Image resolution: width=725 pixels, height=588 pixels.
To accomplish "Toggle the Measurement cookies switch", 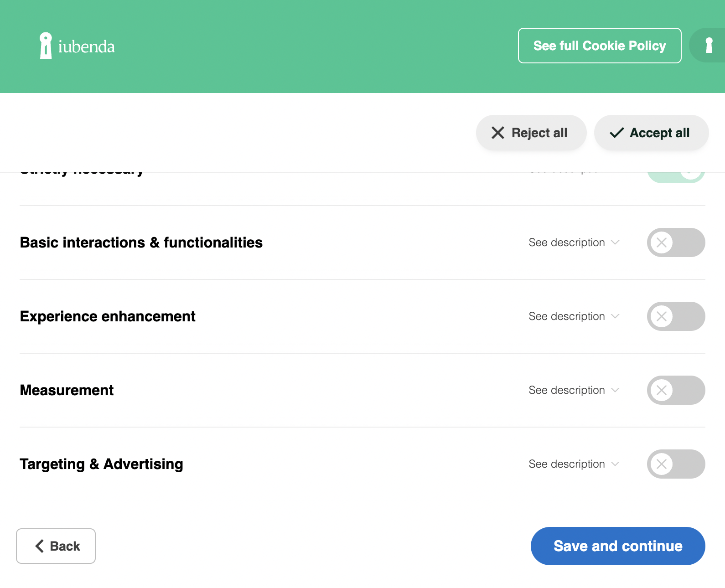I will coord(675,390).
